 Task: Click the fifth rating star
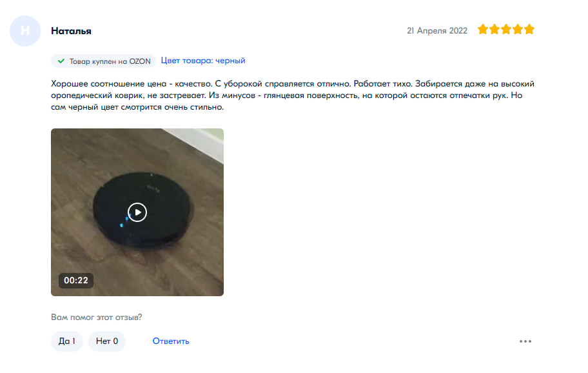pyautogui.click(x=529, y=29)
